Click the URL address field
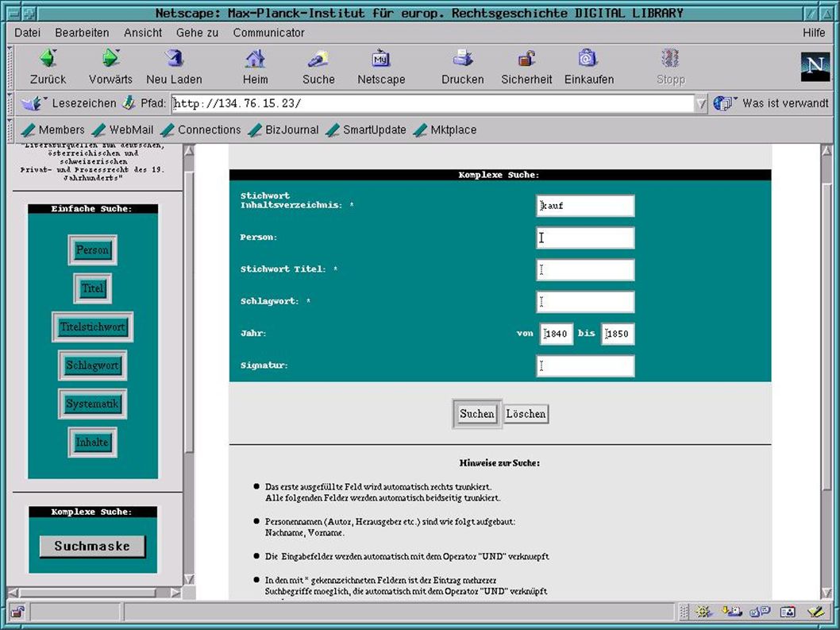 click(x=433, y=103)
